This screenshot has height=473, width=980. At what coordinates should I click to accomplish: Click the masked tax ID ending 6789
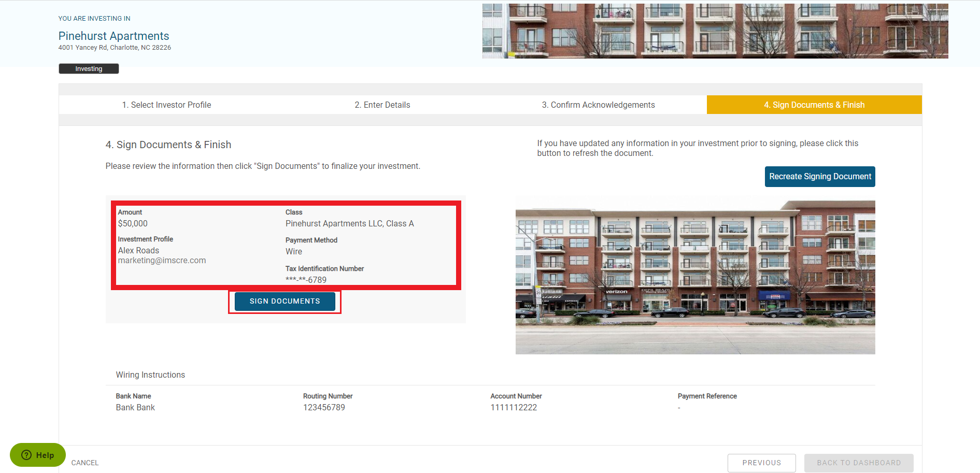click(x=306, y=280)
